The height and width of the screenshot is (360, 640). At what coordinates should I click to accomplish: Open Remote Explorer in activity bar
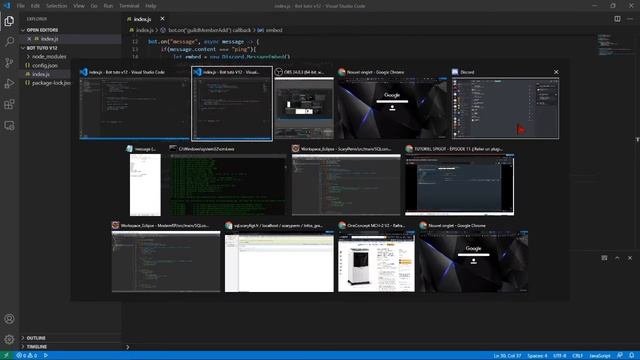point(9,125)
